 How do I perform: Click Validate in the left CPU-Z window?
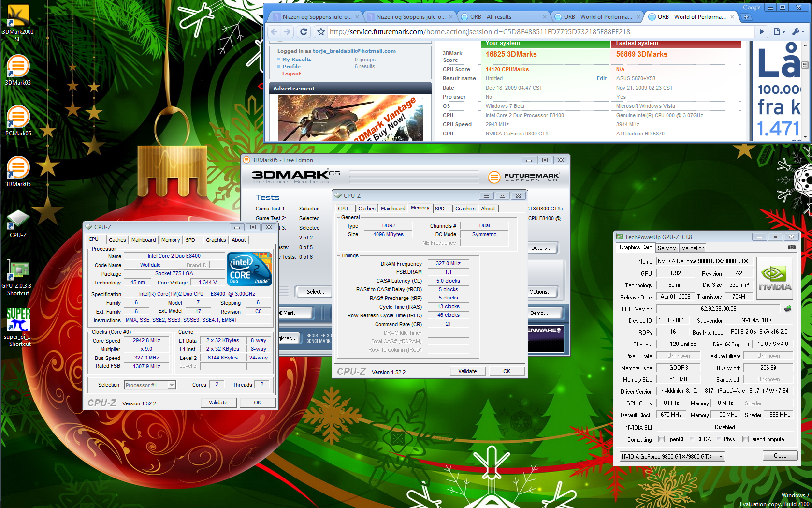218,403
